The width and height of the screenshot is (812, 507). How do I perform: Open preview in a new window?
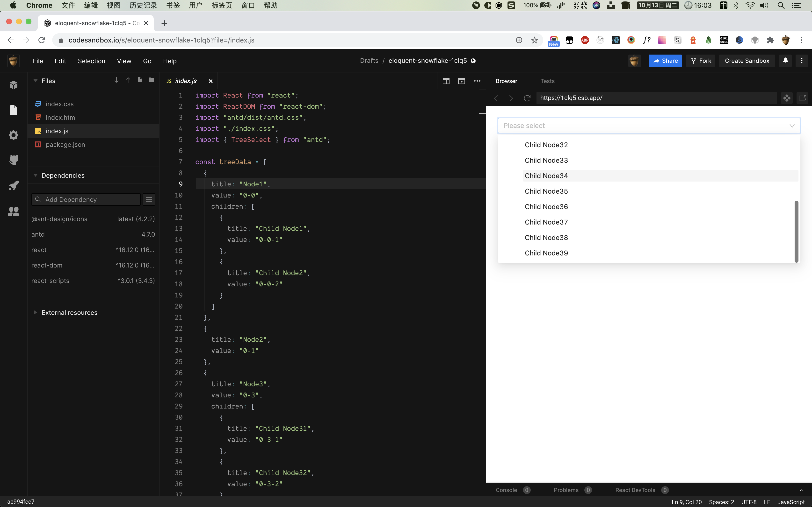click(802, 98)
